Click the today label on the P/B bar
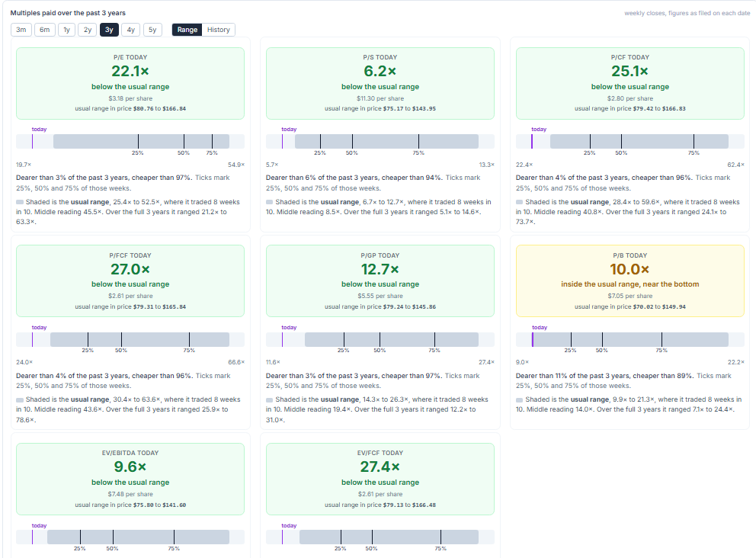 pos(540,328)
